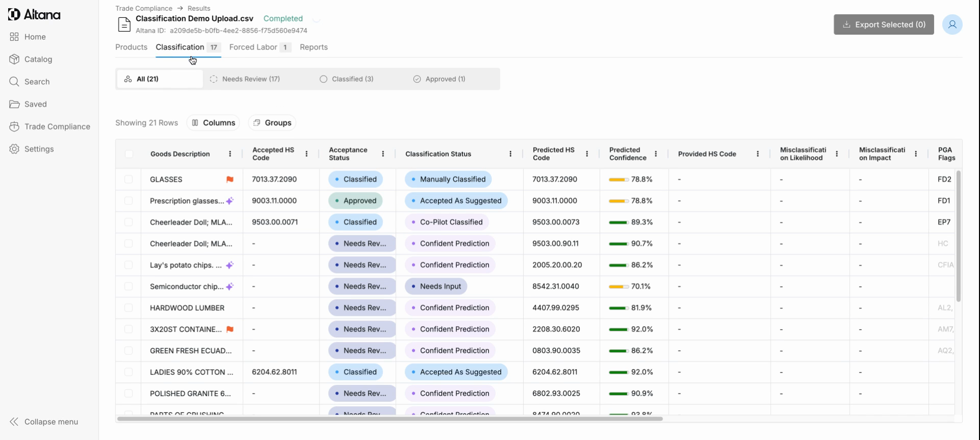Check the HARDWOOD LUMBER row checkbox

point(129,308)
